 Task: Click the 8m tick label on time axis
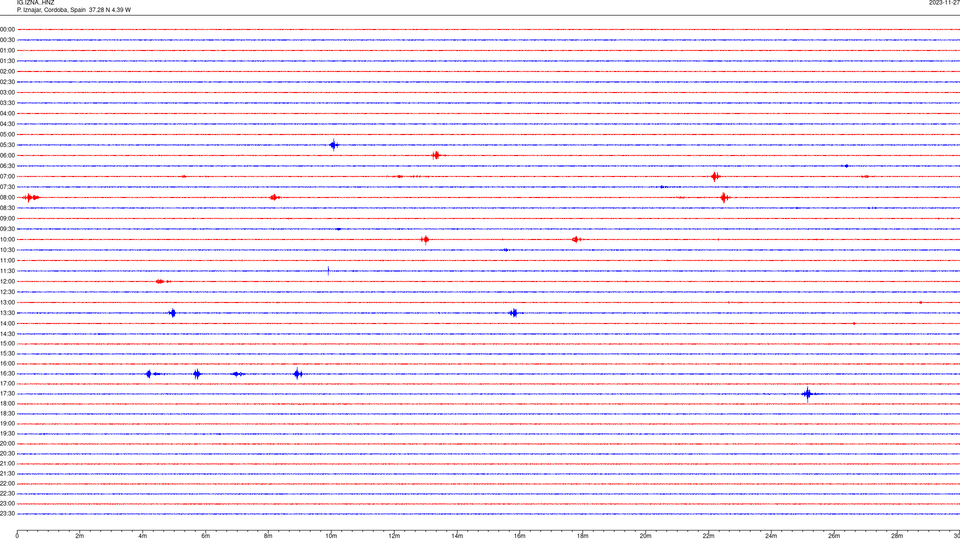[268, 536]
